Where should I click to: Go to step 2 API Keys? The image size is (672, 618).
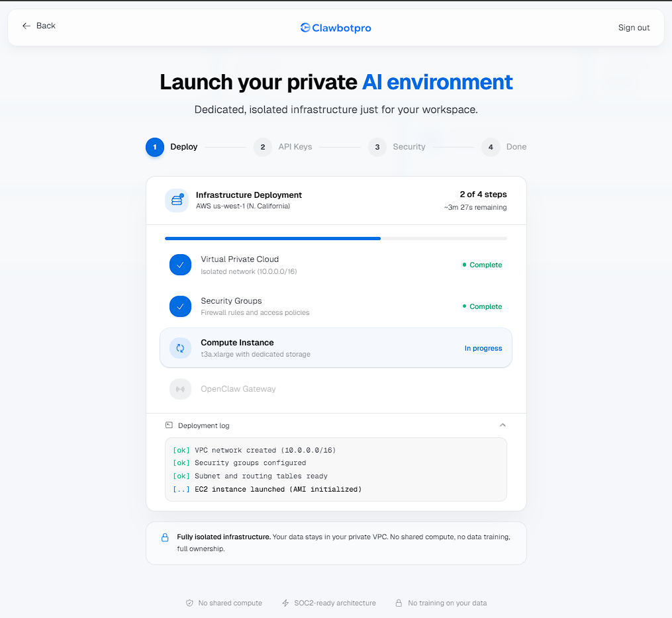(263, 147)
